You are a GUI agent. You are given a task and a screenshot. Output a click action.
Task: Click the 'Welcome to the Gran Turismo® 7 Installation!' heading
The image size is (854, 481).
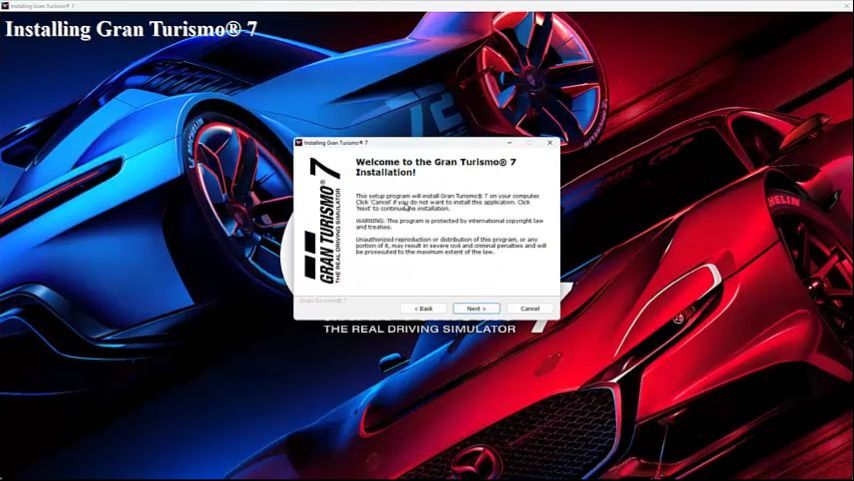tap(436, 167)
